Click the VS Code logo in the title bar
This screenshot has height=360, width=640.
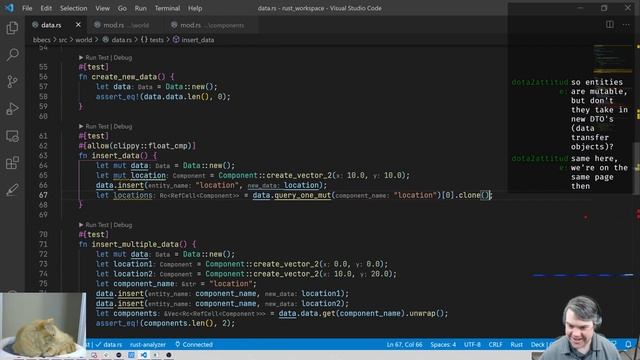click(9, 8)
